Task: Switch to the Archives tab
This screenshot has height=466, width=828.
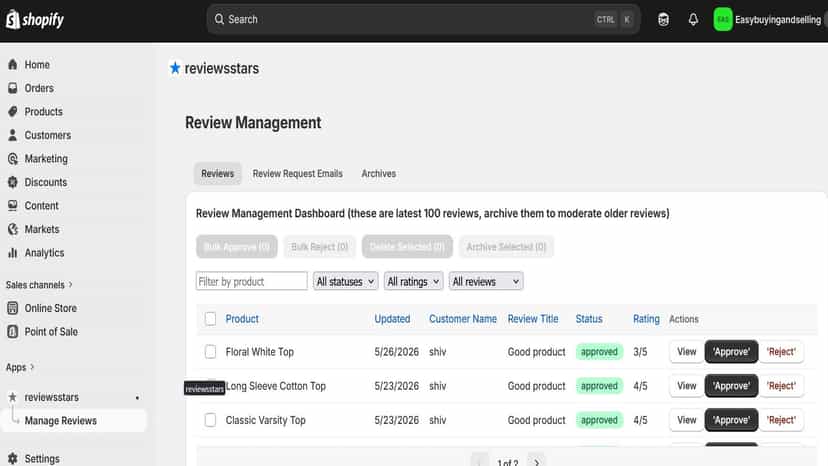Action: pyautogui.click(x=379, y=174)
